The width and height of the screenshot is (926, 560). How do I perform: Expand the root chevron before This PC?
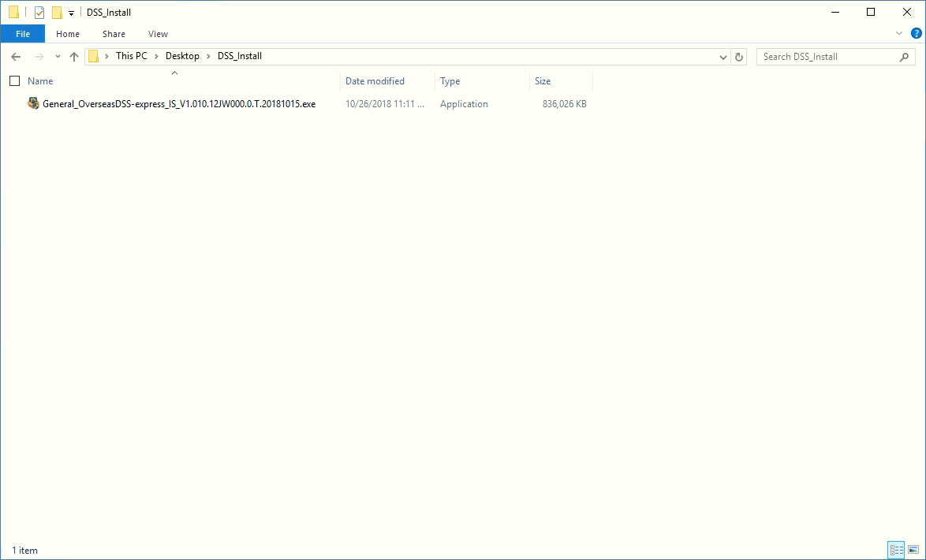(x=106, y=56)
